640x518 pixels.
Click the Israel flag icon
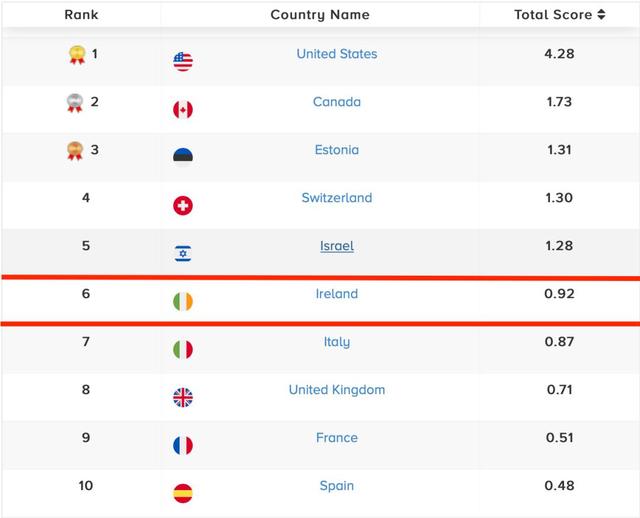pyautogui.click(x=183, y=254)
